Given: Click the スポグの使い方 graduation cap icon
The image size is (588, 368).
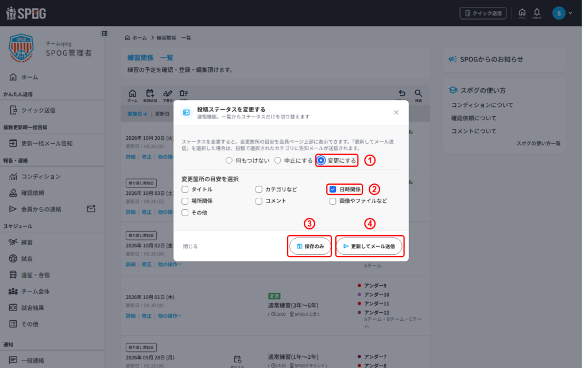Looking at the screenshot, I should click(x=453, y=90).
